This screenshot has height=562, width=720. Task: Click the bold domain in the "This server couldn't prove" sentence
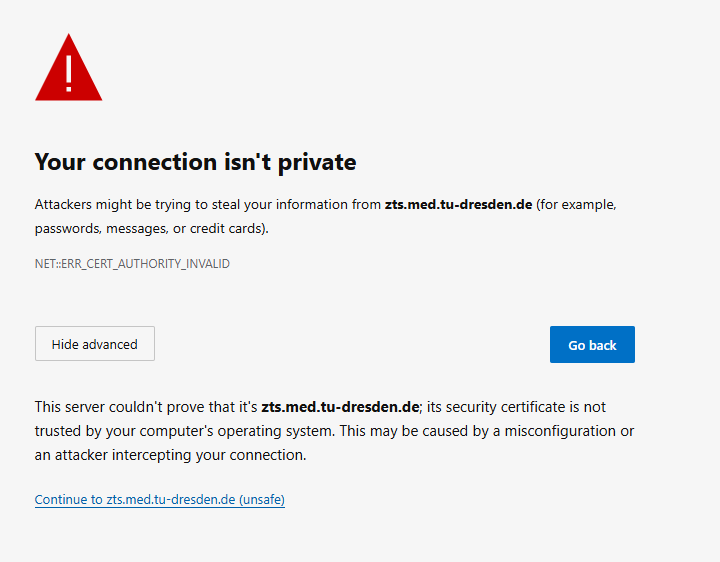tap(339, 407)
